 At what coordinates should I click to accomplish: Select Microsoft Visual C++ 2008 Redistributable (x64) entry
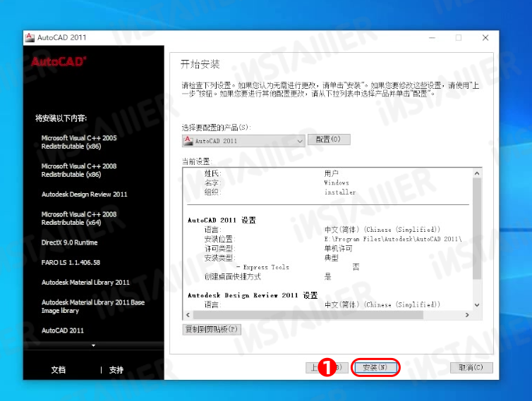pos(79,218)
